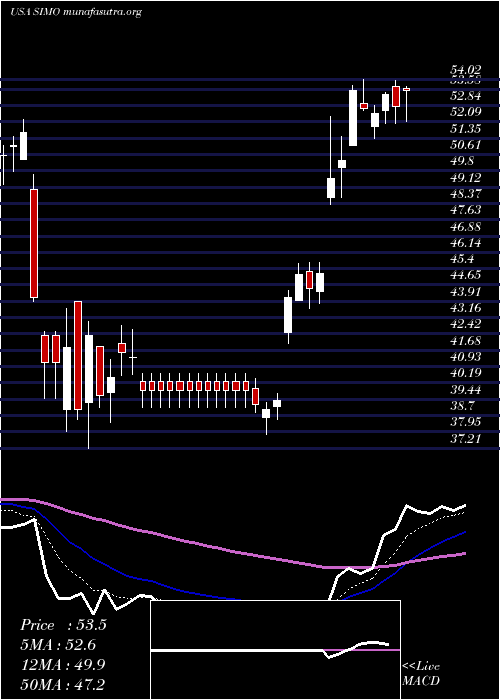Select the 43.91 price level label

point(466,292)
